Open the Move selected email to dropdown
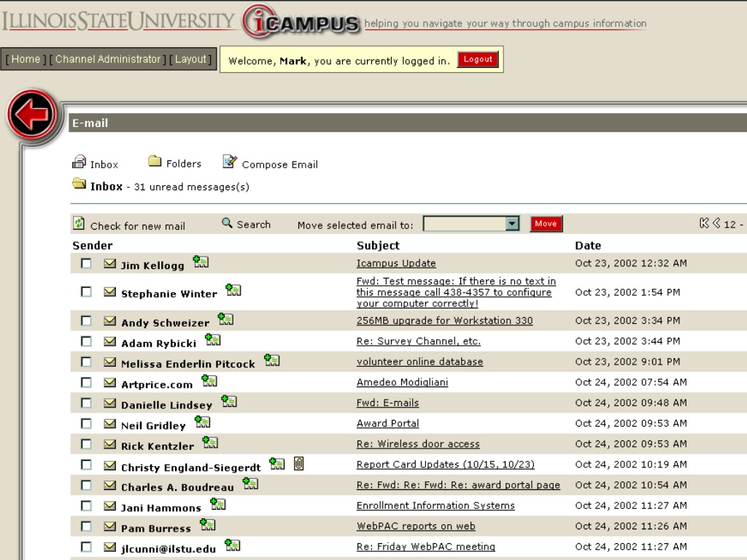 tap(471, 224)
